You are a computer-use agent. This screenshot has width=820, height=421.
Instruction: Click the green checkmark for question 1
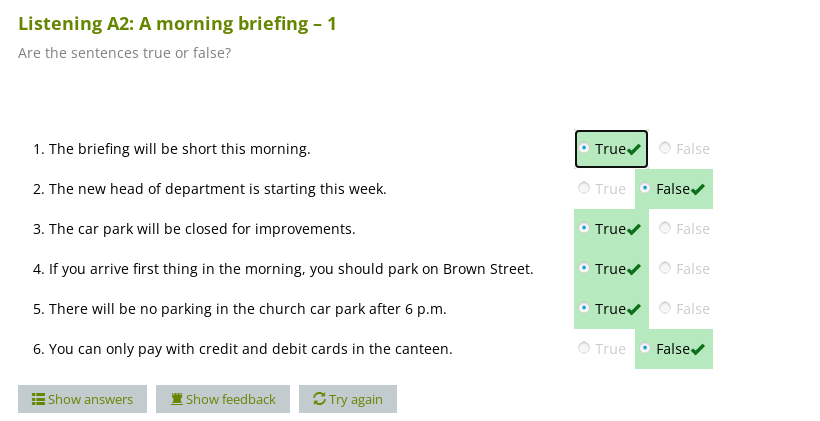pyautogui.click(x=634, y=149)
